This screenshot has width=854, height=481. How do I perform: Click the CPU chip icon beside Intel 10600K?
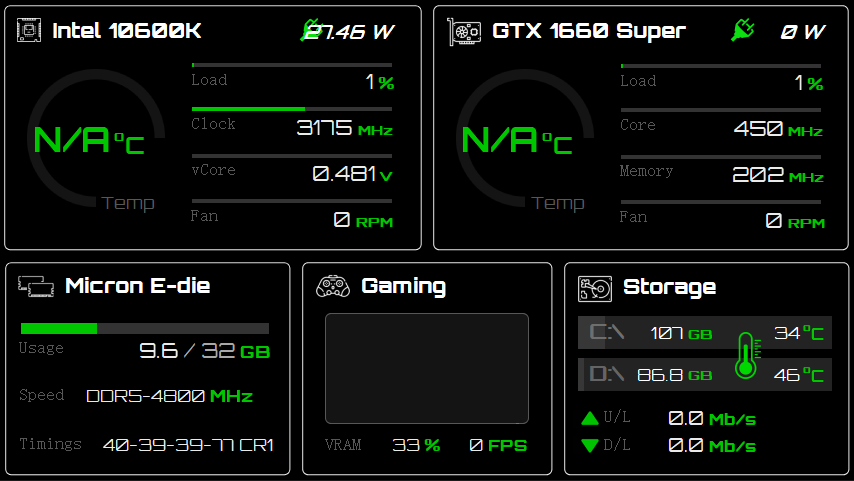tap(29, 31)
